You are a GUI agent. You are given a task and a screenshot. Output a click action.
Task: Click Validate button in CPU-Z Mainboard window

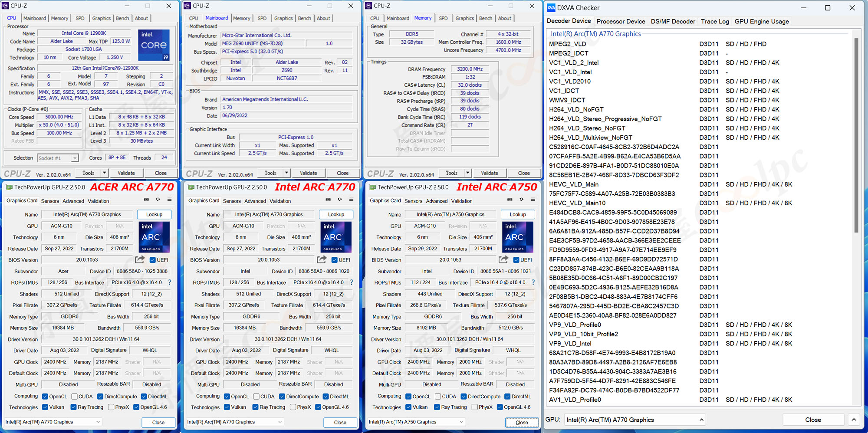(308, 173)
